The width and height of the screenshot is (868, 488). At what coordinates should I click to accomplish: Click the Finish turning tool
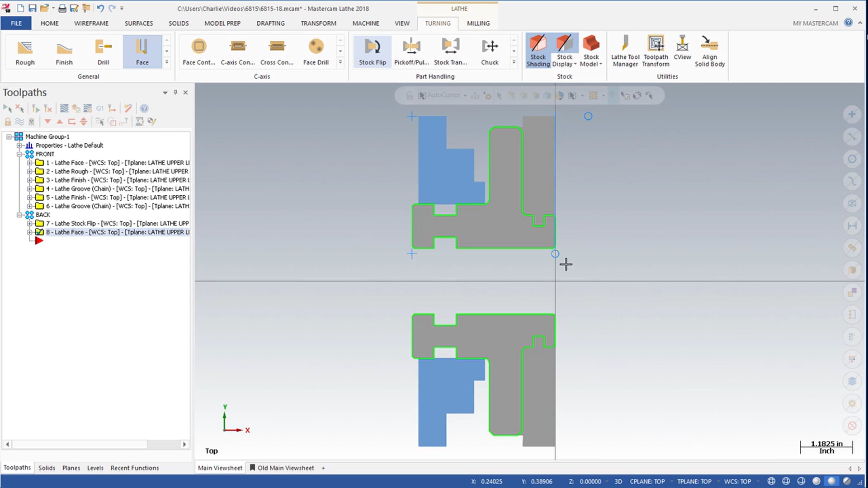click(x=63, y=51)
